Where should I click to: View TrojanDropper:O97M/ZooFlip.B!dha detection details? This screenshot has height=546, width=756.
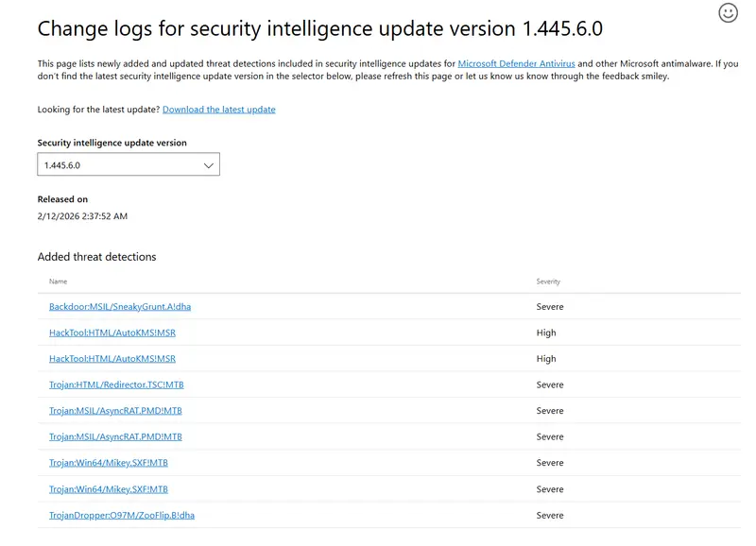(122, 516)
